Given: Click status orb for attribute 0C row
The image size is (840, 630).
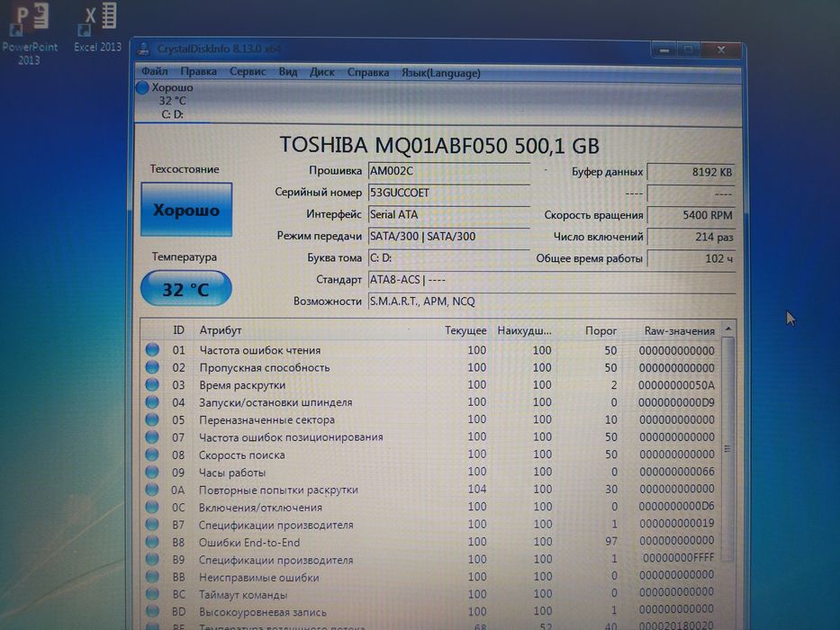Looking at the screenshot, I should pos(152,507).
